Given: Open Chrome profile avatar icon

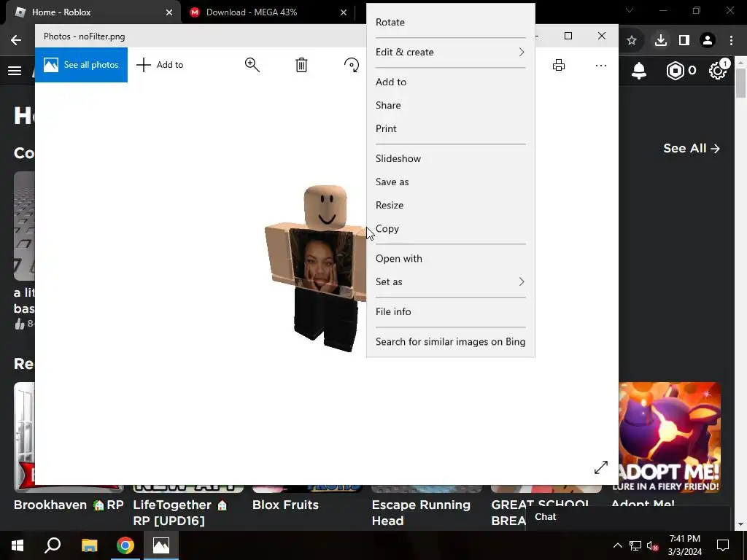Looking at the screenshot, I should (x=708, y=41).
